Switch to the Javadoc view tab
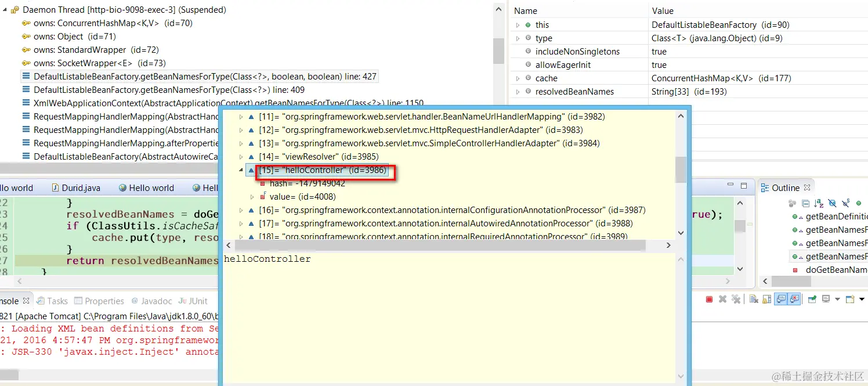The height and width of the screenshot is (386, 868). point(152,301)
